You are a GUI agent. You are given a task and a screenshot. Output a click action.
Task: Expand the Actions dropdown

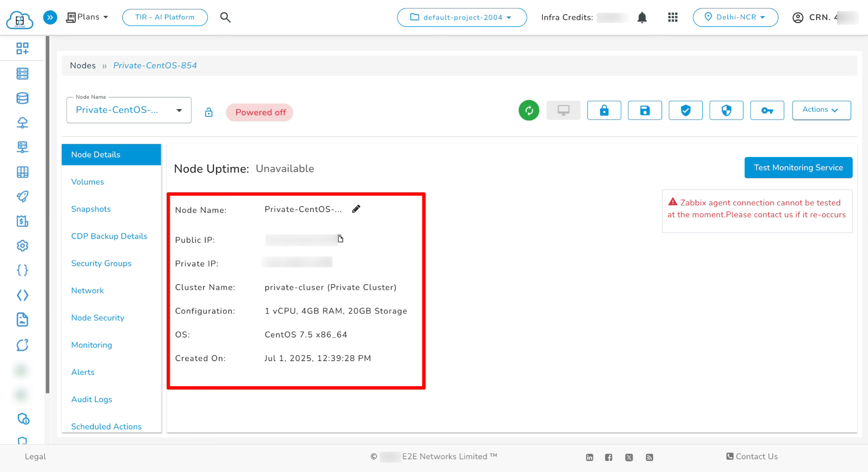coord(821,110)
